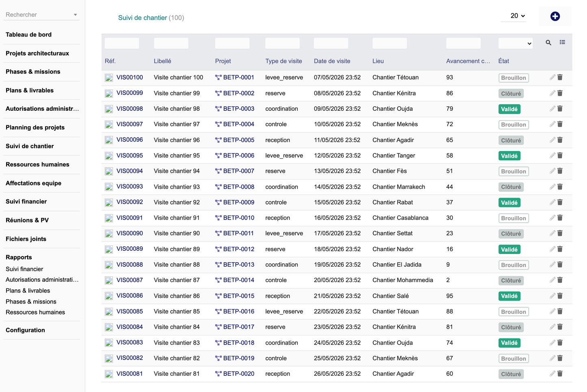
Task: Click the Lieu filter input field
Action: [390, 43]
